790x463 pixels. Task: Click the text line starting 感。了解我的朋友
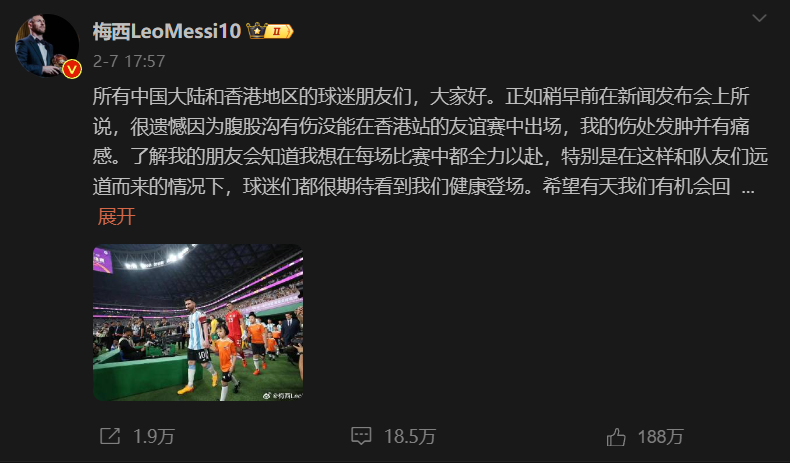click(430, 157)
